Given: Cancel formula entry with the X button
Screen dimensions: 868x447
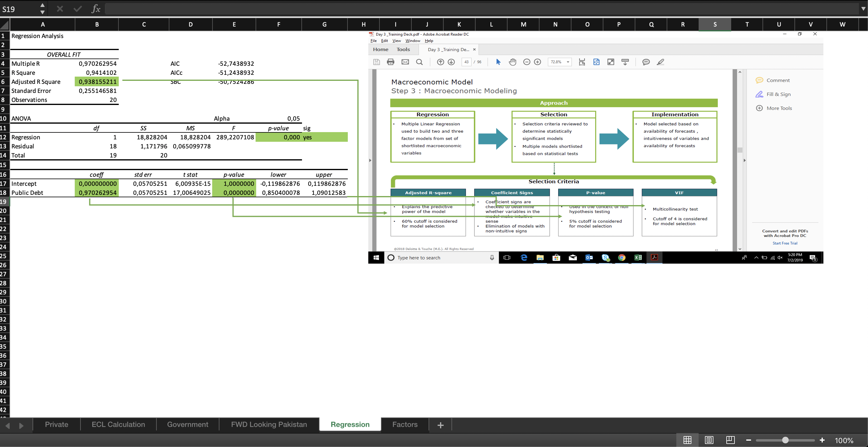Looking at the screenshot, I should 60,8.
